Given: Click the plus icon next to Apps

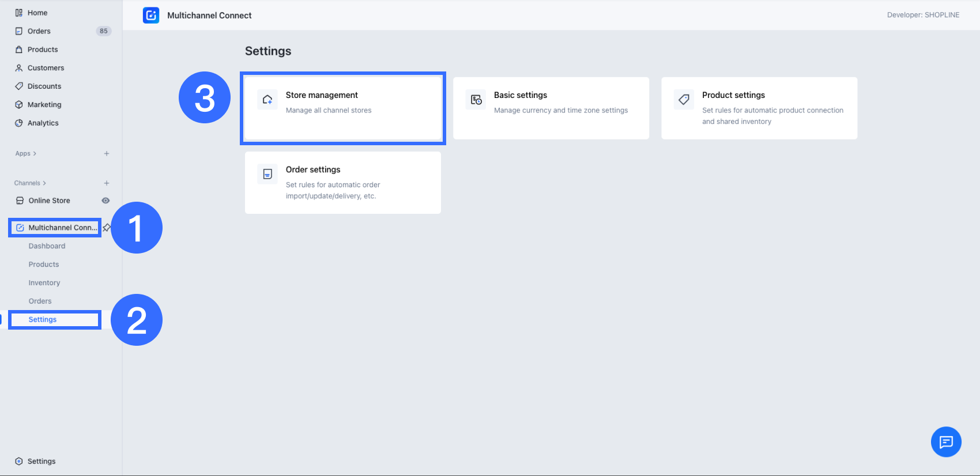Looking at the screenshot, I should point(107,154).
